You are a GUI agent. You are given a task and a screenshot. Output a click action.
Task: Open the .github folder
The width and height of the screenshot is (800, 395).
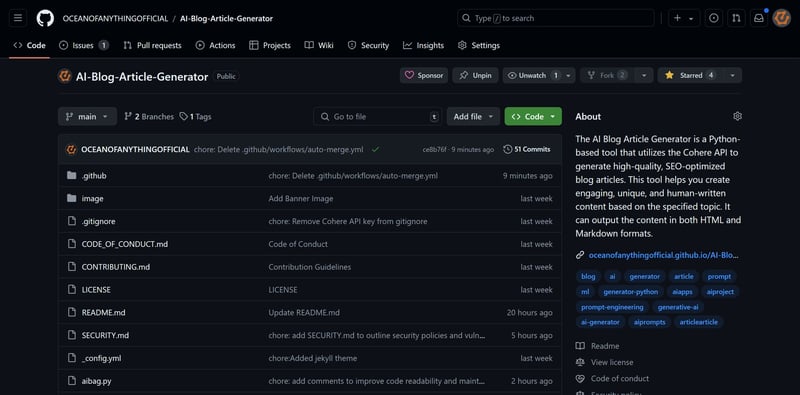(x=94, y=176)
